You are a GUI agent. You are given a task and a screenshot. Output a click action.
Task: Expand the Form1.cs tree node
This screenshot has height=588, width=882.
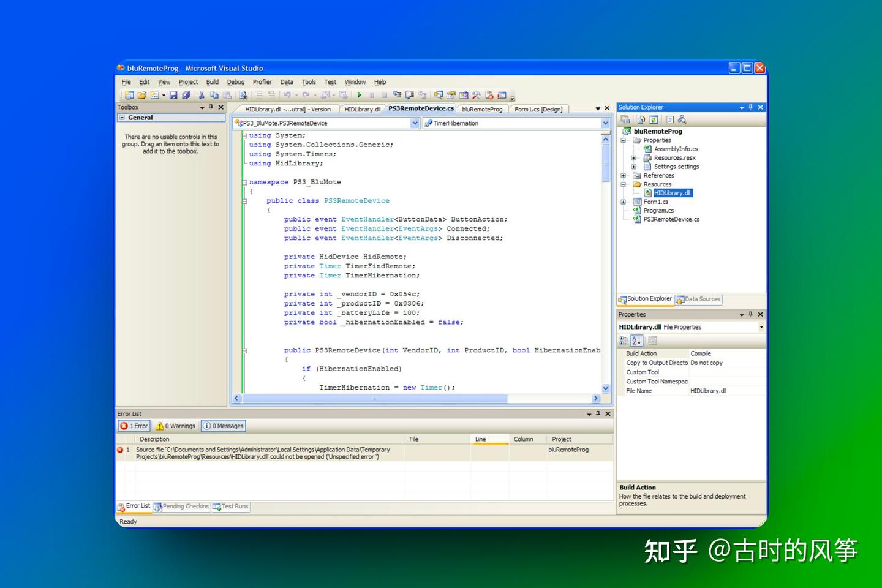pyautogui.click(x=624, y=202)
